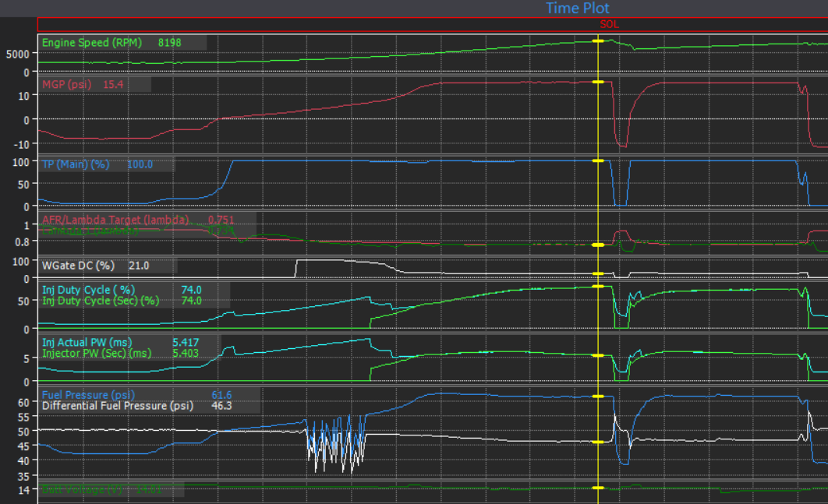Screen dimensions: 828x504
Task: Click the yellow cursor marker on Engine Speed trace
Action: [x=598, y=41]
